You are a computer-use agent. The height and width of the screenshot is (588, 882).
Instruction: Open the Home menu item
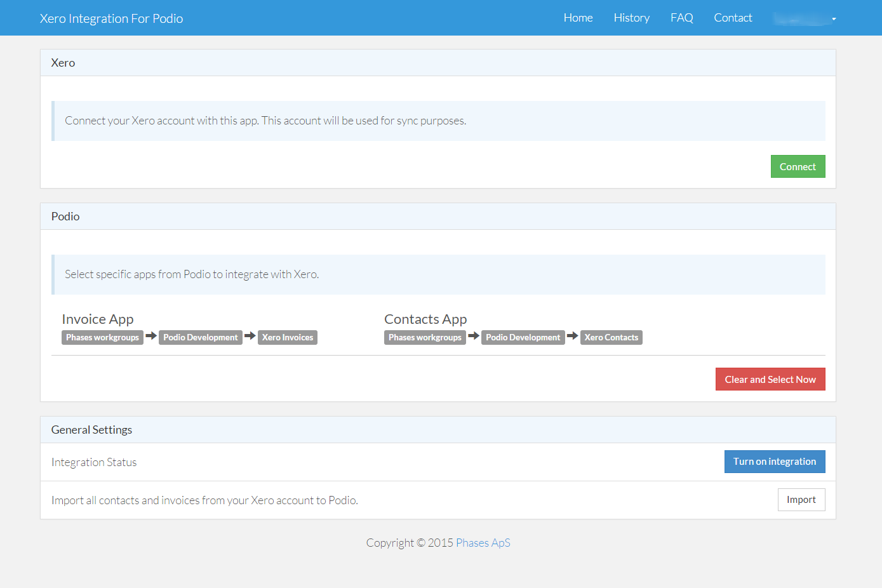(578, 18)
